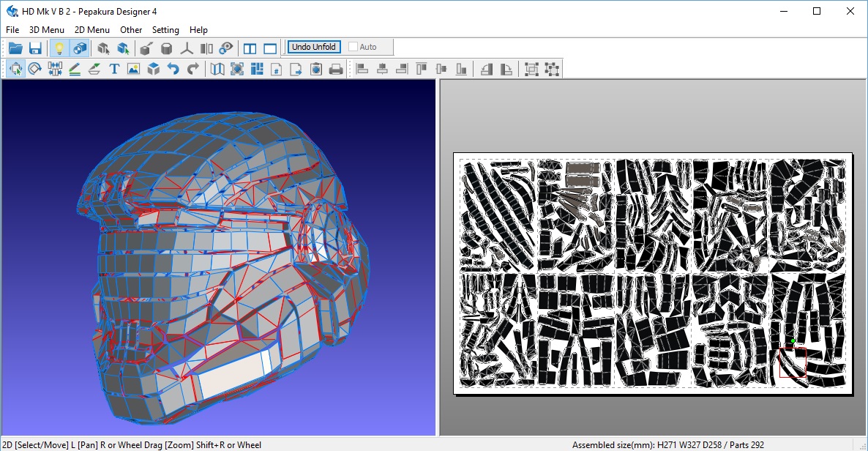Click the clipboard copy icon

pyautogui.click(x=316, y=69)
